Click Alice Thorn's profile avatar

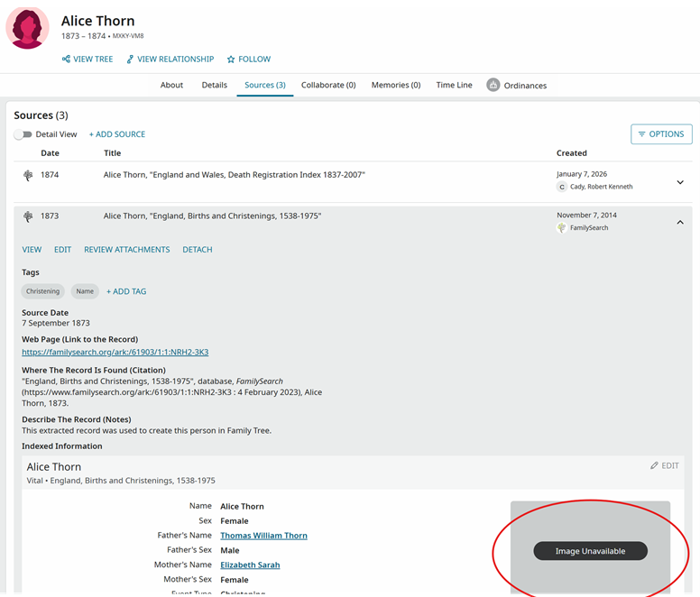click(x=27, y=28)
